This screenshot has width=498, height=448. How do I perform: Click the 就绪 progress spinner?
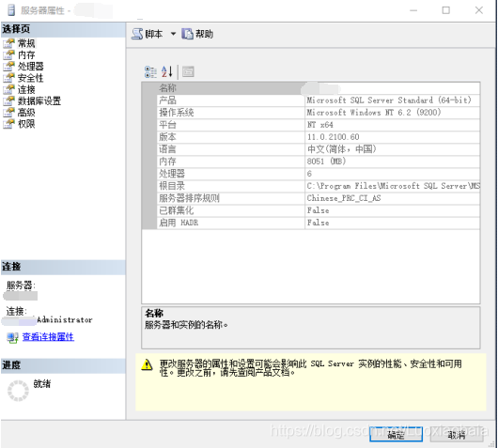(18, 391)
